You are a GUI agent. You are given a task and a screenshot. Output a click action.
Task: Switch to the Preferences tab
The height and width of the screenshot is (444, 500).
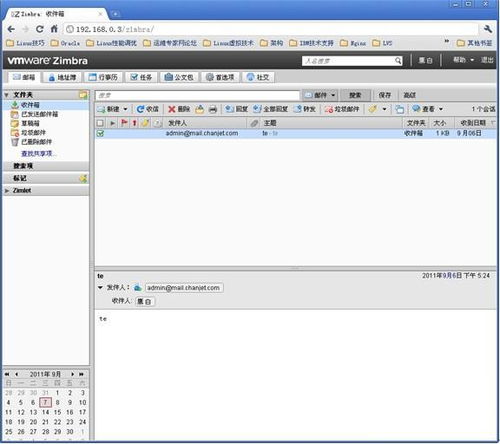click(220, 77)
